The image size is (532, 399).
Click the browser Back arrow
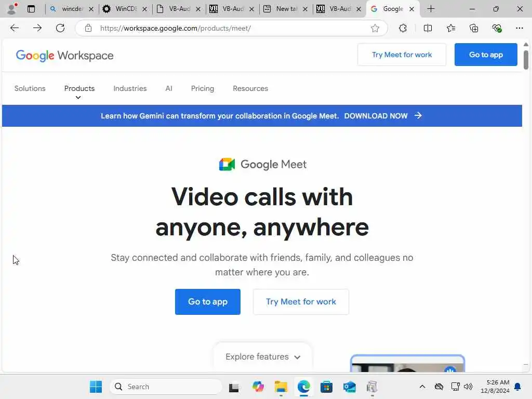14,28
